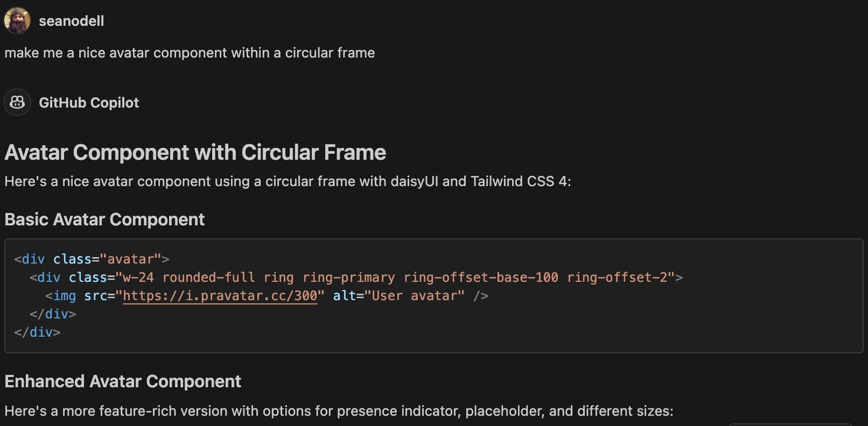This screenshot has width=868, height=426.
Task: Click the ring-offset-base-100 class in the code
Action: point(481,278)
